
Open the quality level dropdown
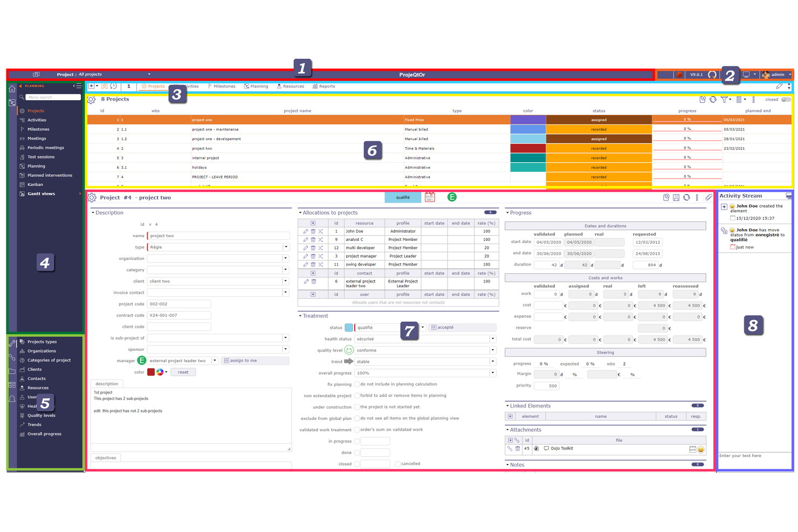click(492, 350)
